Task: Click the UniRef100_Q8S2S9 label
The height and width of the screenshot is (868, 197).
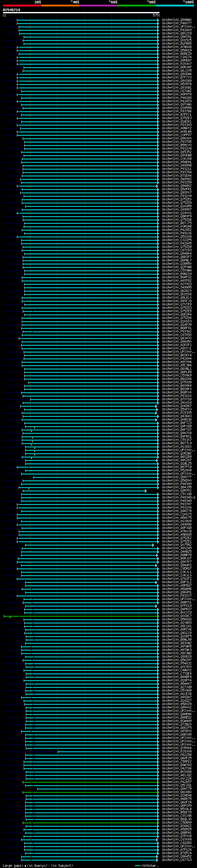Action: coord(176,33)
